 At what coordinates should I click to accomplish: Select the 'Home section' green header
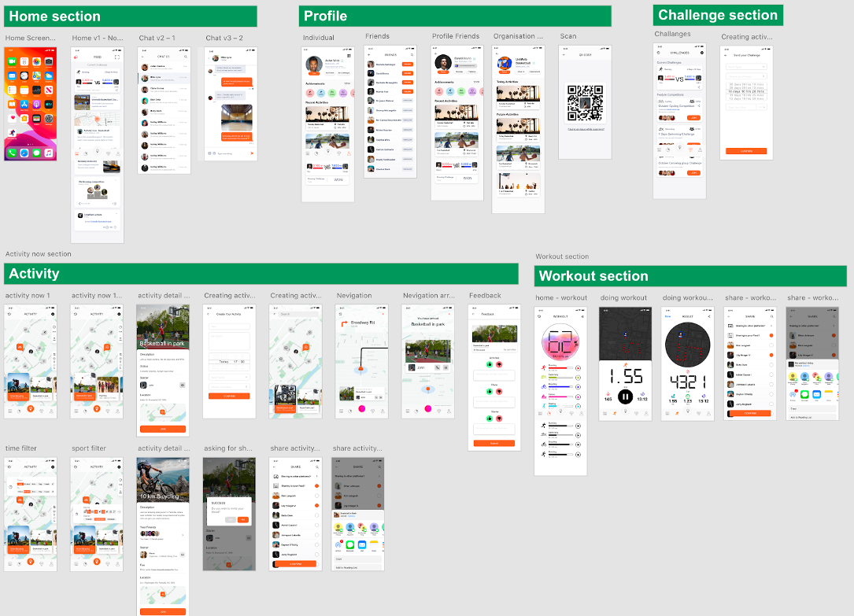tap(130, 17)
